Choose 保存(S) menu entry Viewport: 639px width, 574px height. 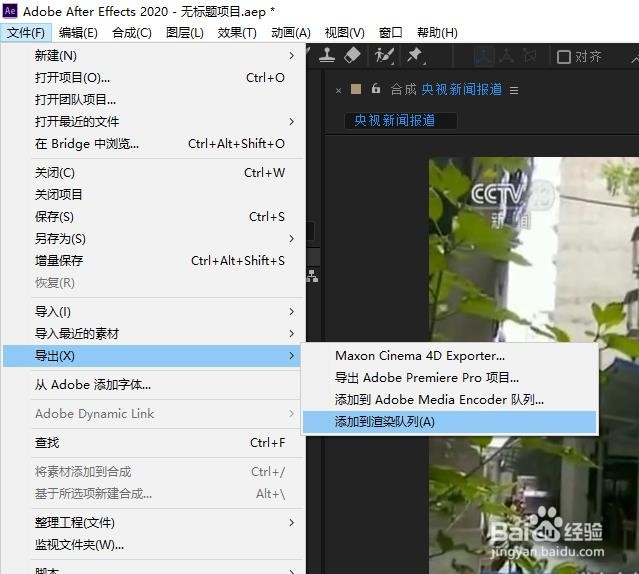click(x=154, y=217)
